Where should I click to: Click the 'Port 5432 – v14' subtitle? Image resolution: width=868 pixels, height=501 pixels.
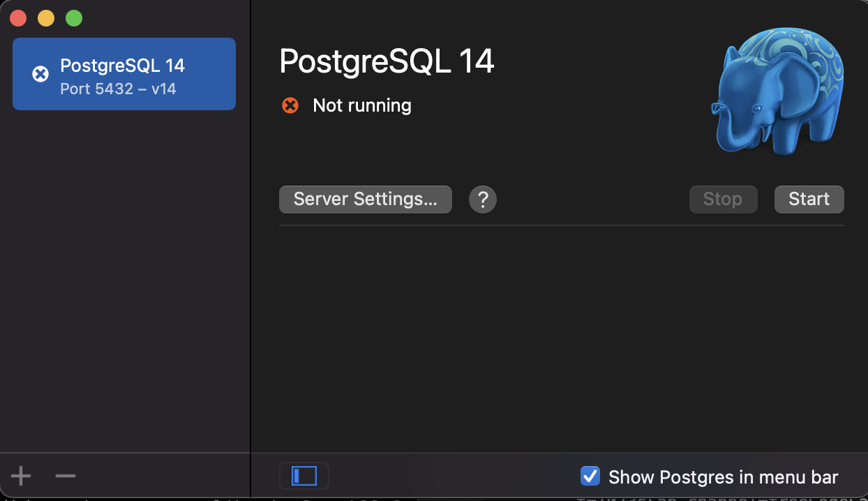pyautogui.click(x=118, y=89)
